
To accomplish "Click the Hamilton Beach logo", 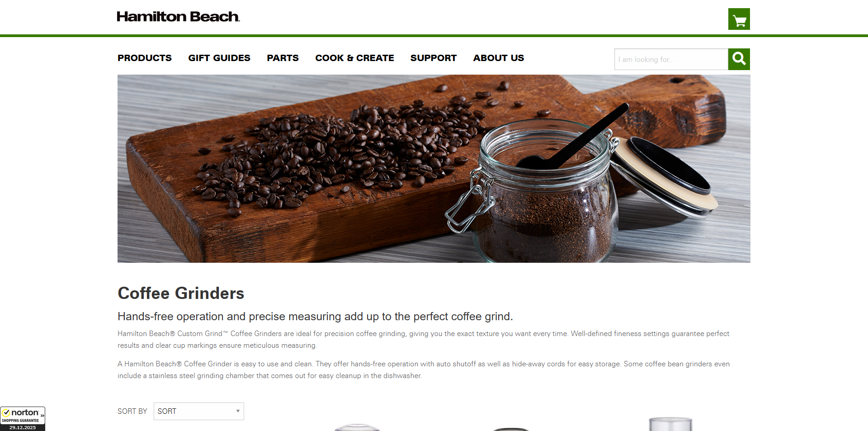I will (x=178, y=17).
